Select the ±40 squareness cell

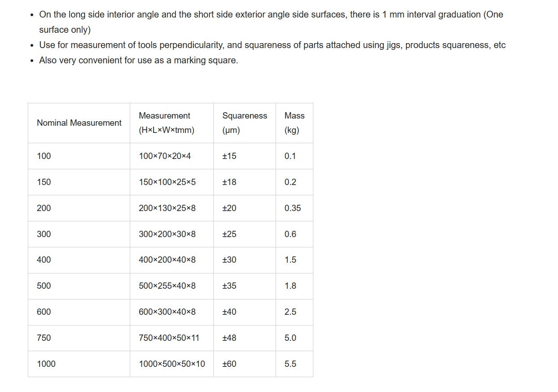pyautogui.click(x=245, y=312)
